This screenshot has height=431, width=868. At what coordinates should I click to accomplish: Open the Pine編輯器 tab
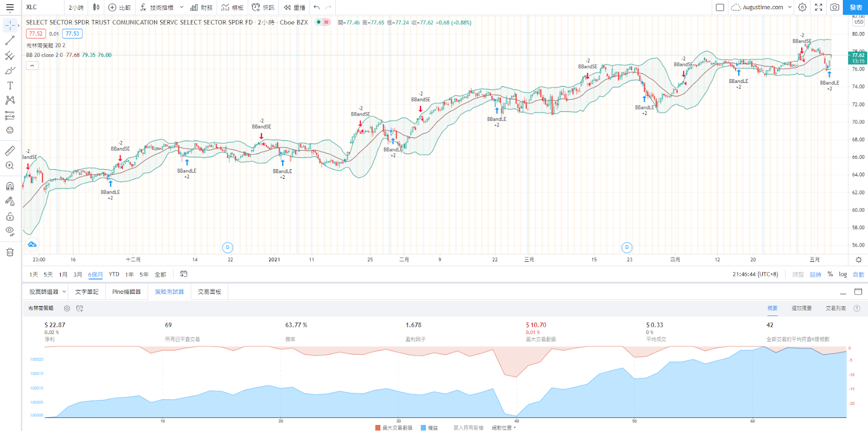pos(126,292)
